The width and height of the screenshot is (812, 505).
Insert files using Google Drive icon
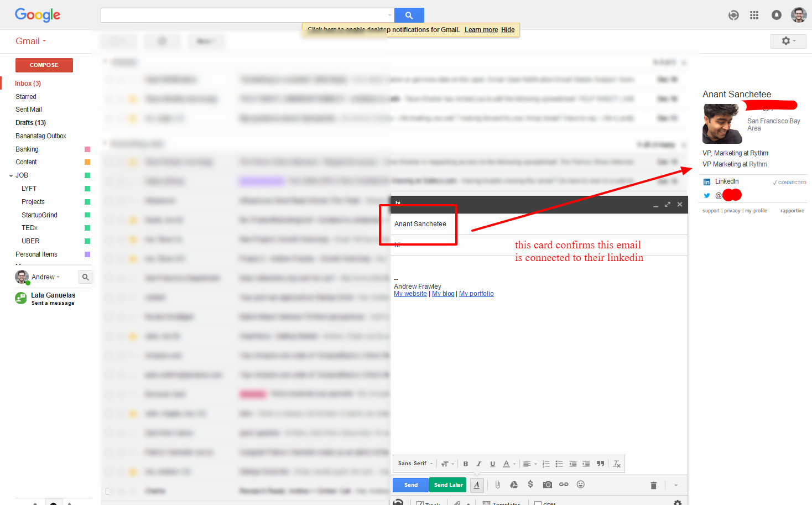point(514,485)
